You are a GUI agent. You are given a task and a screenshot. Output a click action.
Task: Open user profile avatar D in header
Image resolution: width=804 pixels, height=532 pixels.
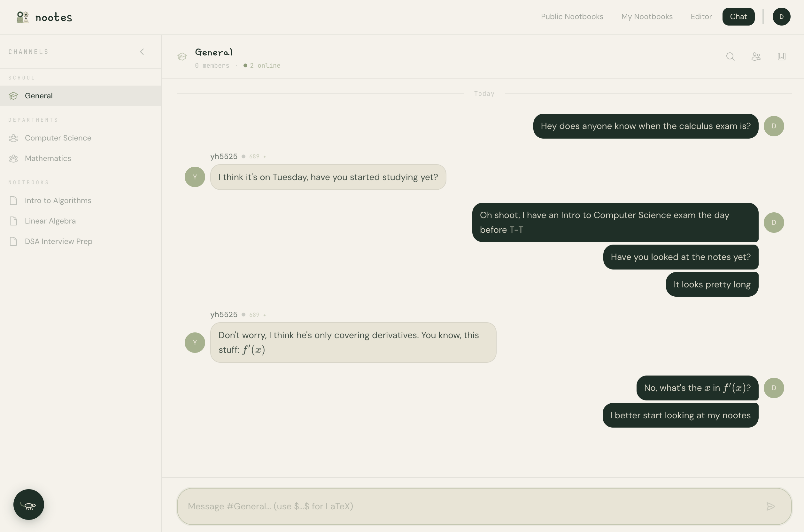click(781, 17)
